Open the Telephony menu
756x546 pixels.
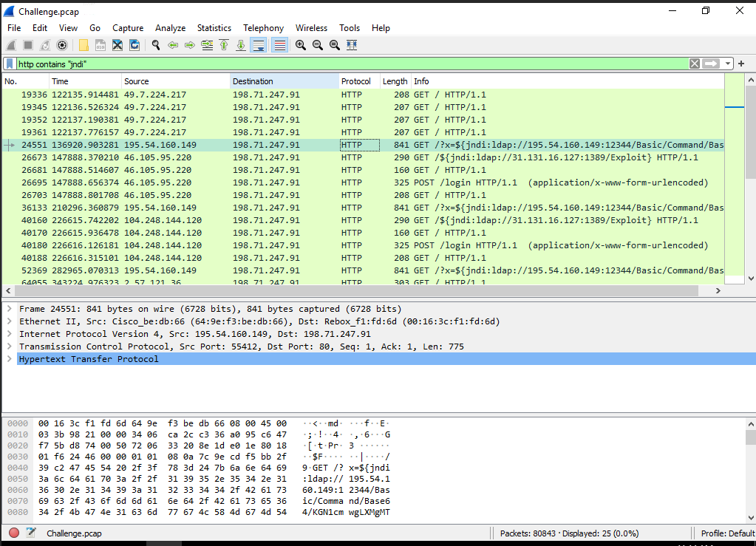click(263, 28)
